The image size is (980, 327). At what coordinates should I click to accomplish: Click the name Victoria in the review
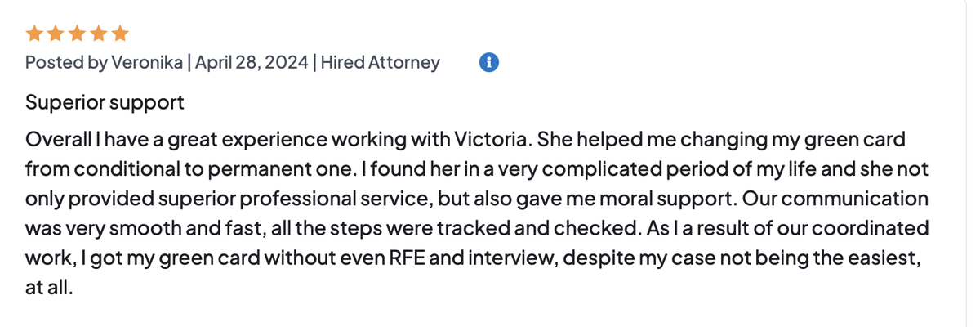click(490, 140)
